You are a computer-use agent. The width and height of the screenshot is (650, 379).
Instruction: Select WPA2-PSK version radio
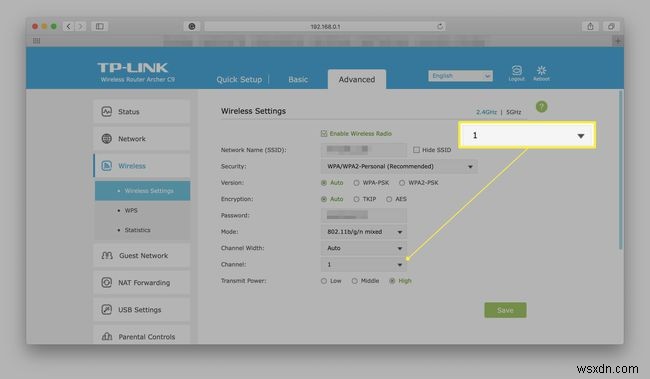click(x=402, y=183)
